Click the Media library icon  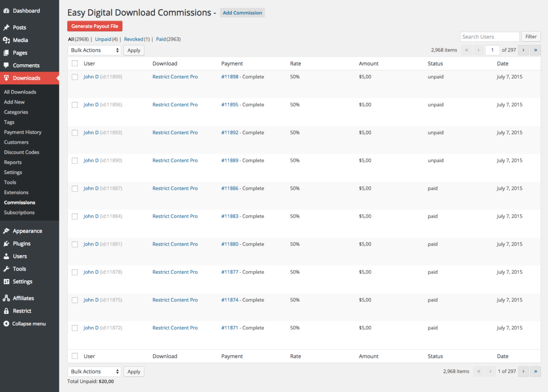click(x=6, y=40)
